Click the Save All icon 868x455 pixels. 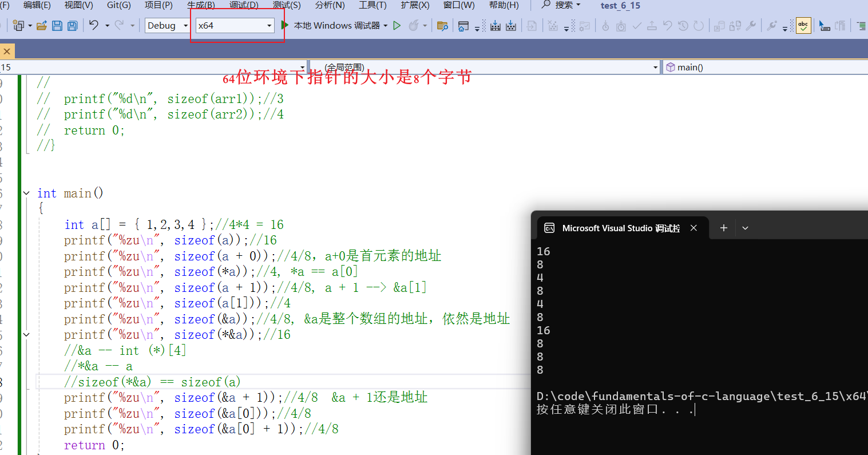[73, 26]
